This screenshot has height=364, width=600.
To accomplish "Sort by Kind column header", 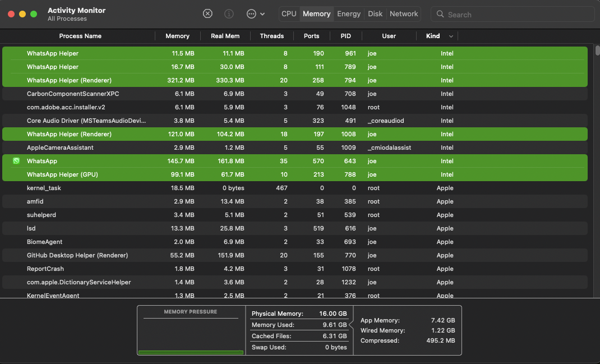I will [x=433, y=36].
